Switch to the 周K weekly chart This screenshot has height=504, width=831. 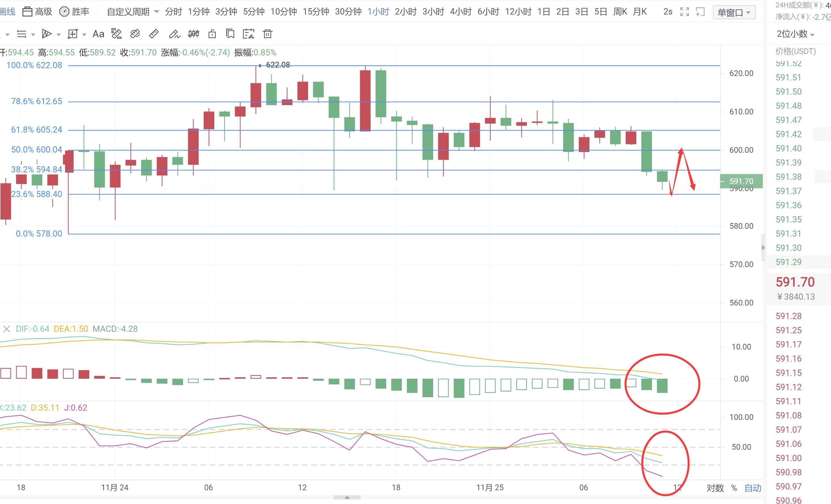pos(620,12)
